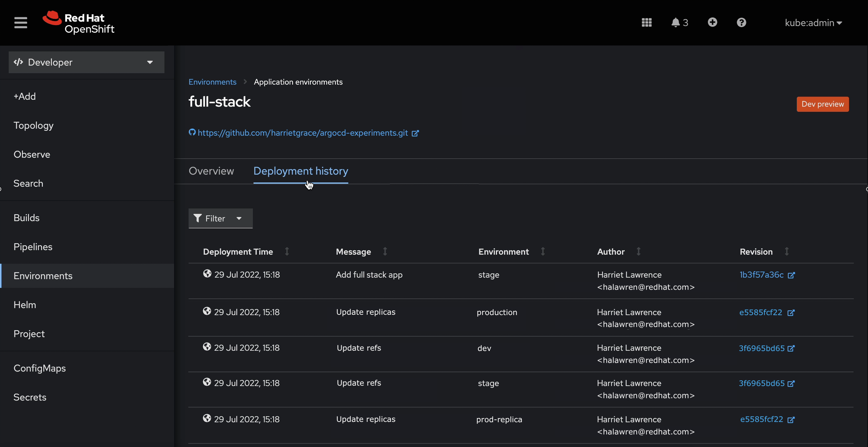Navigate to Topology in the sidebar

[33, 125]
